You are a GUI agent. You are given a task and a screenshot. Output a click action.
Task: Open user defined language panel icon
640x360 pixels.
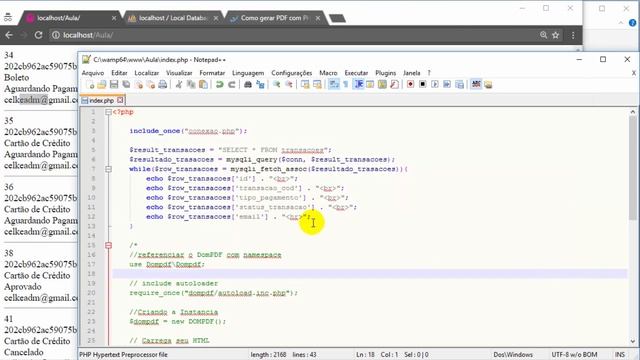coord(370,84)
